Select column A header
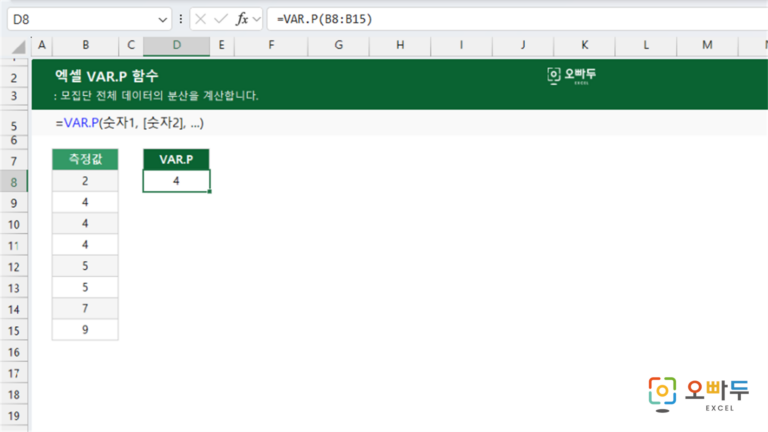768x432 pixels. point(42,45)
